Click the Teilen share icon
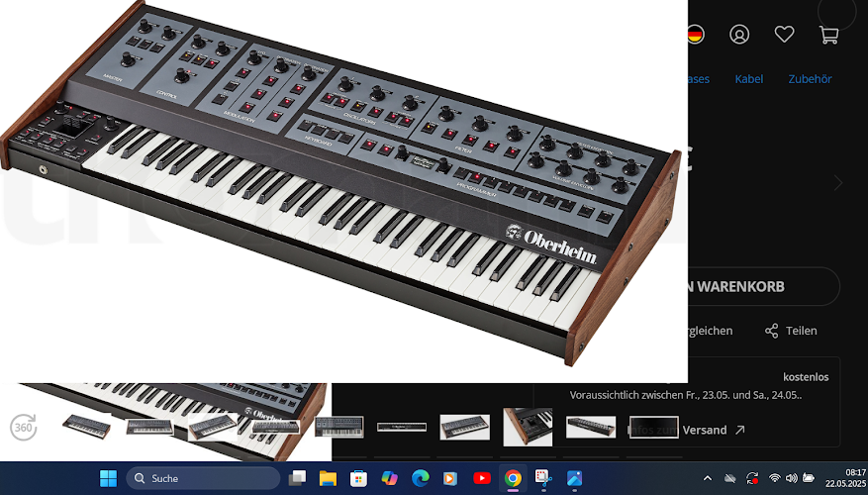This screenshot has height=495, width=868. tap(771, 331)
